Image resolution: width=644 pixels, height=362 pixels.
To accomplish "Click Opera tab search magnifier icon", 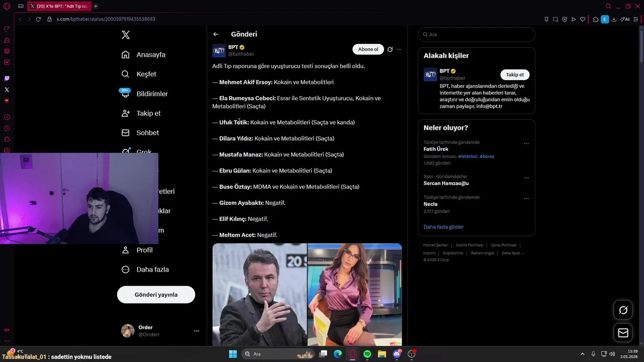I will pyautogui.click(x=608, y=6).
